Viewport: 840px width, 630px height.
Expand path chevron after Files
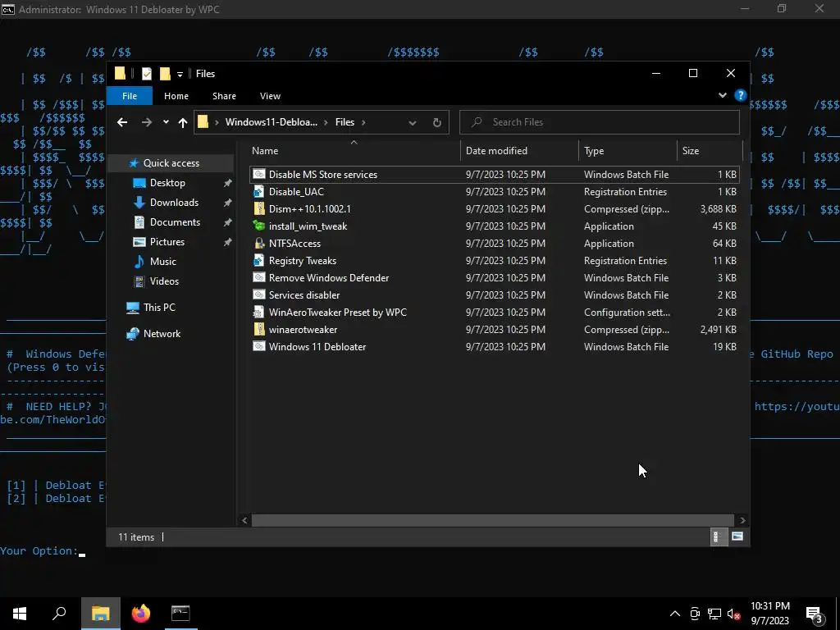363,122
